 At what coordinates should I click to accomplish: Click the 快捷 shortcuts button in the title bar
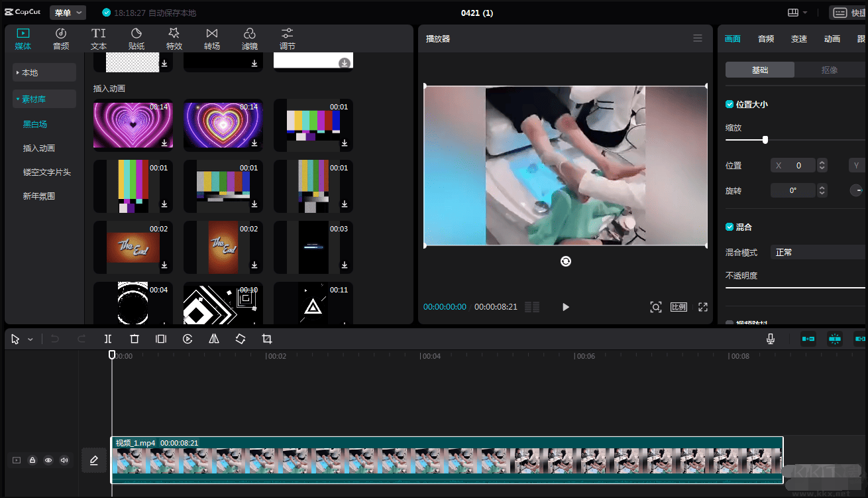point(848,13)
